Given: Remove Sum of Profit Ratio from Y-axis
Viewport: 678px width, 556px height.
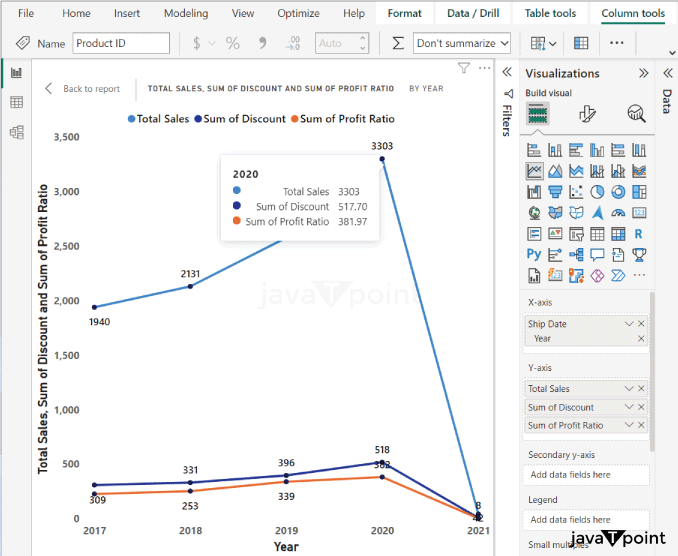Looking at the screenshot, I should pos(641,425).
